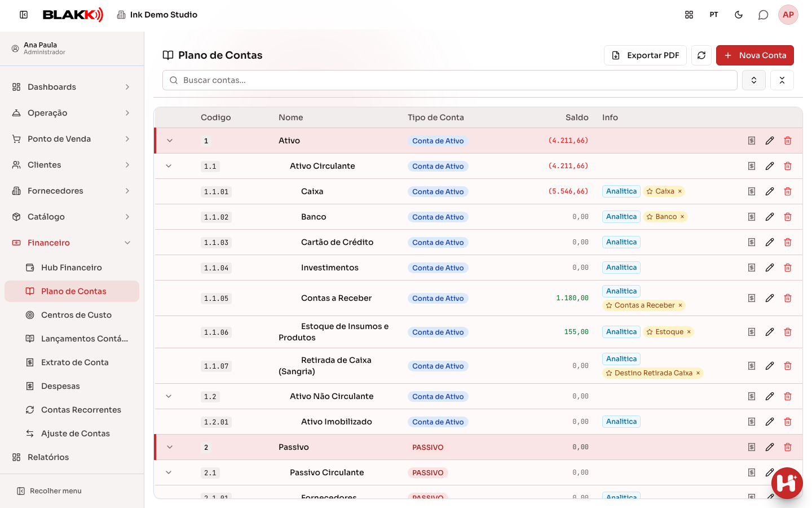Screen dimensions: 812x508
Task: Open the Ink Demo Studio workspace selector
Action: click(x=157, y=15)
